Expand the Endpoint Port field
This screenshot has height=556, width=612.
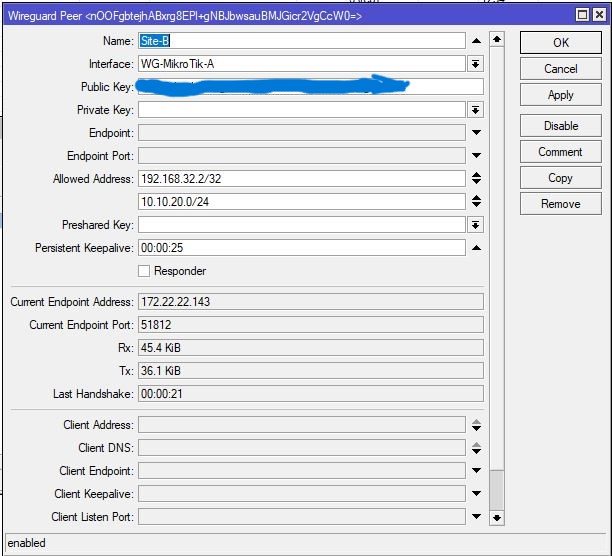click(476, 156)
